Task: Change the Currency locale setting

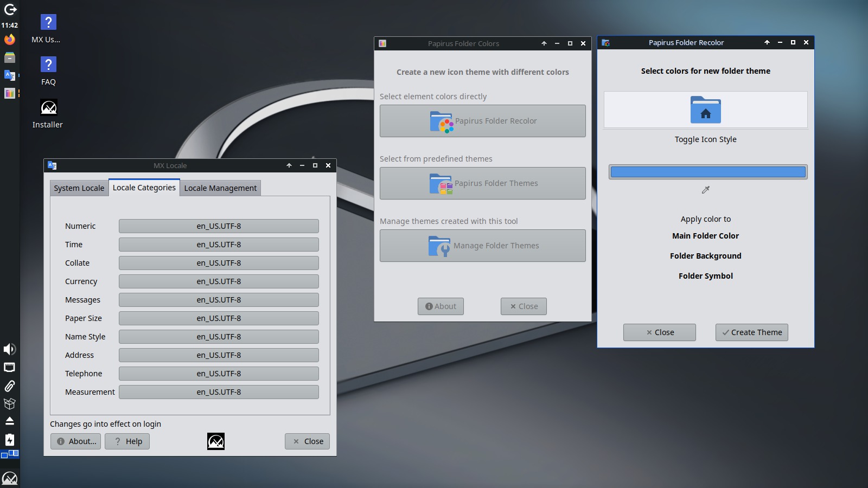Action: tap(219, 281)
